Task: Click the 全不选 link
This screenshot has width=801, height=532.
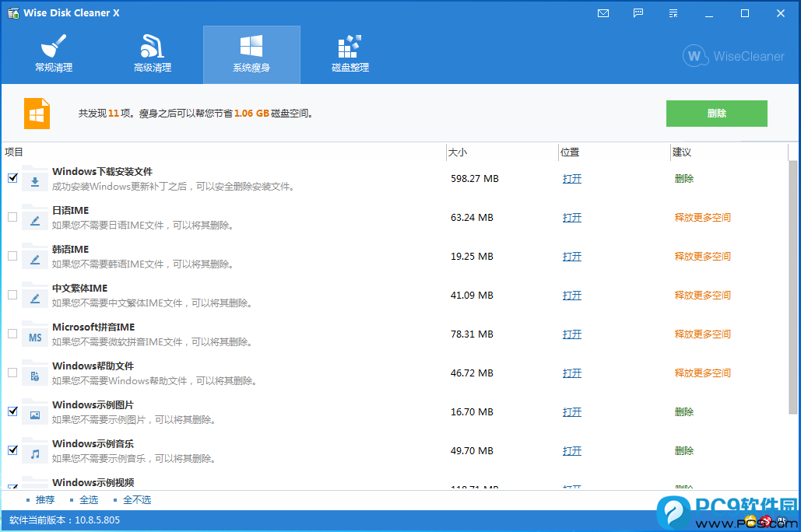Action: [137, 500]
